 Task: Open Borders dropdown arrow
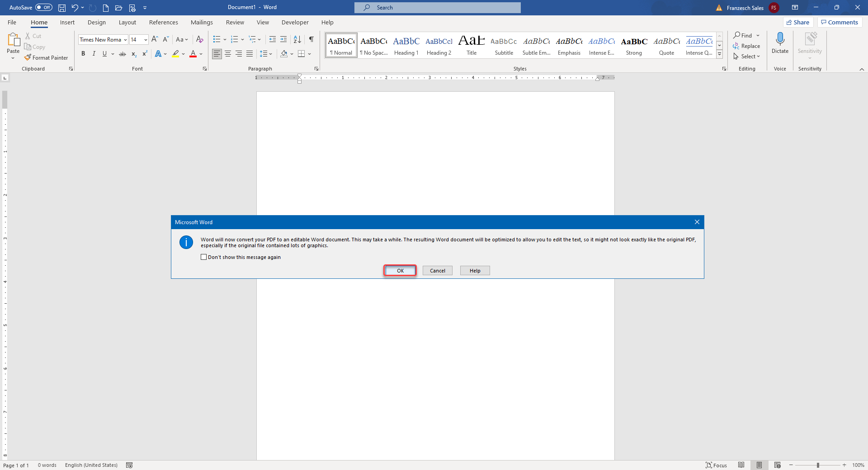[x=310, y=54]
